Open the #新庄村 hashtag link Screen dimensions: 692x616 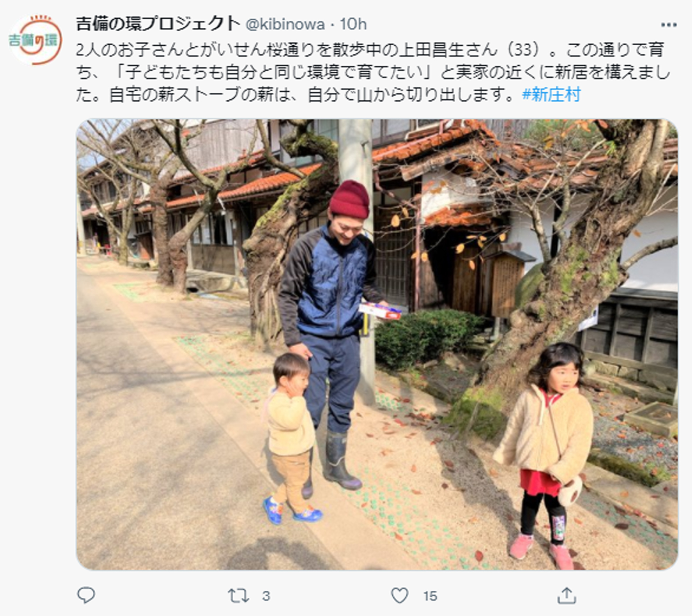pos(551,95)
